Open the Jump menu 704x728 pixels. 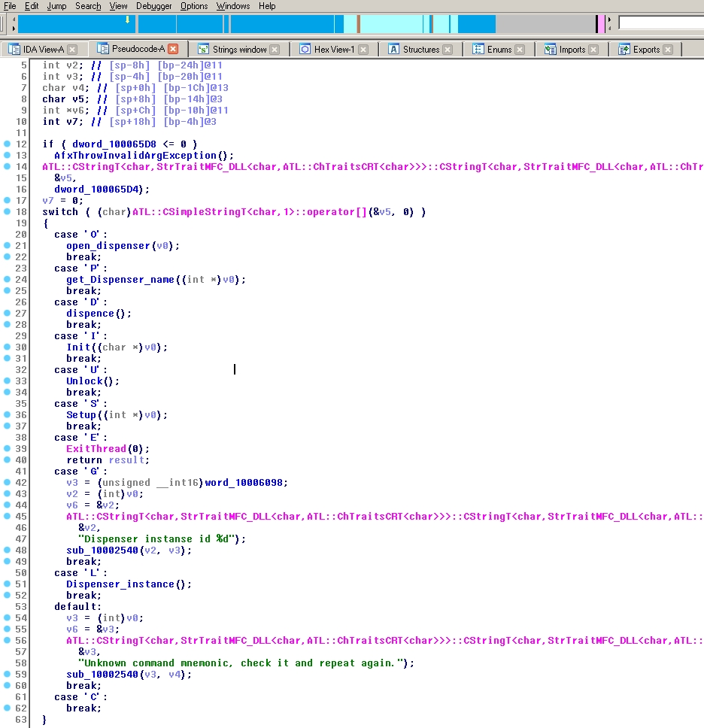(x=56, y=6)
